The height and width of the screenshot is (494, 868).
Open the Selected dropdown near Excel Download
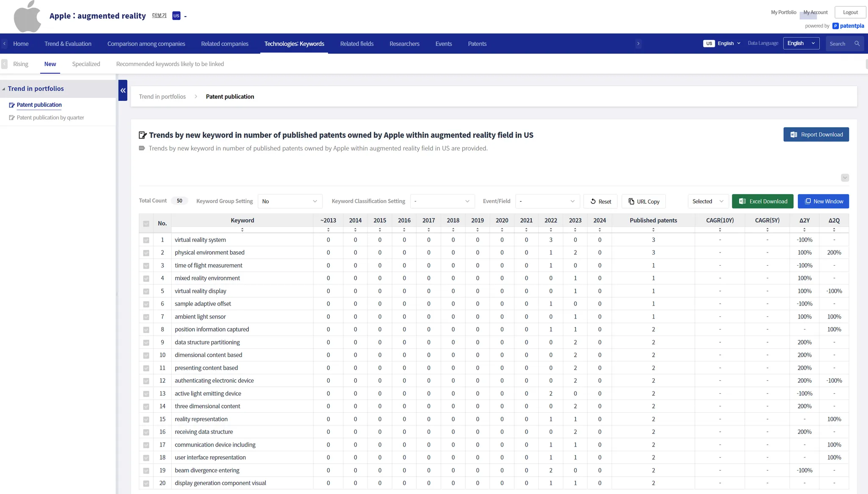(x=708, y=201)
